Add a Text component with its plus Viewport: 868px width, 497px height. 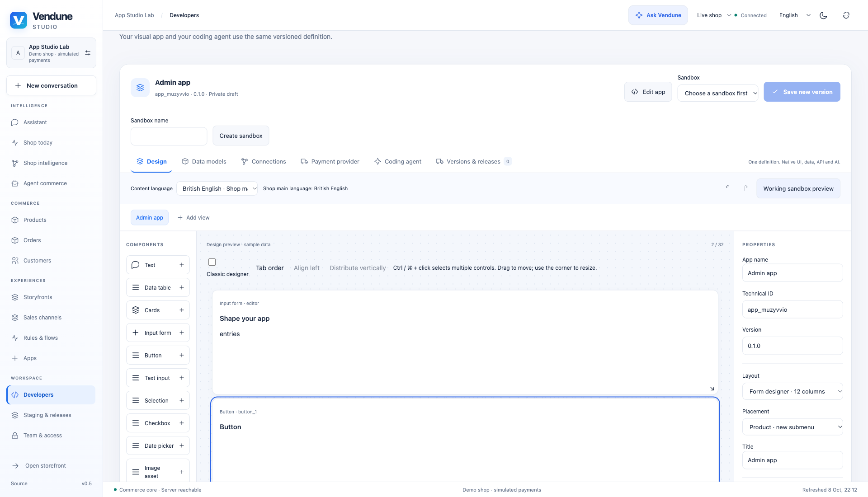click(x=182, y=265)
